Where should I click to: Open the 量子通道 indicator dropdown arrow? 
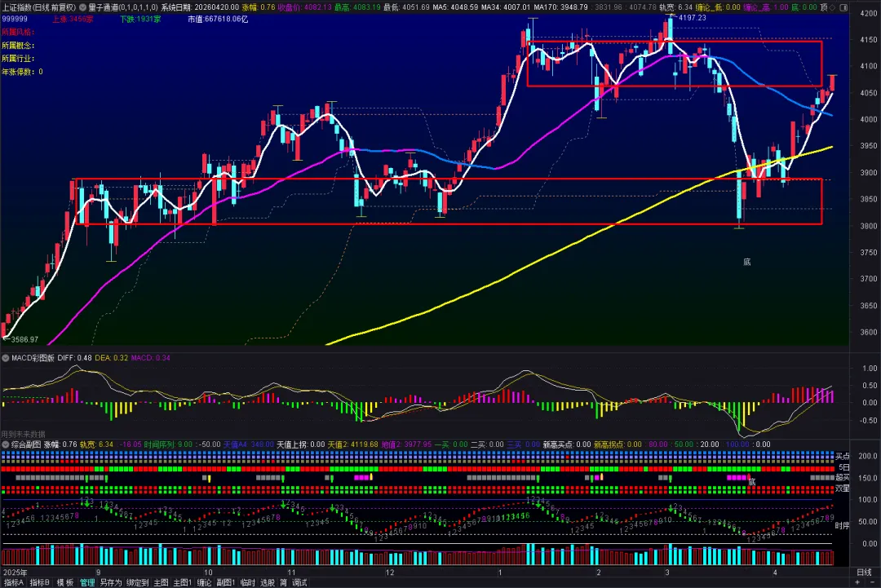[x=82, y=7]
